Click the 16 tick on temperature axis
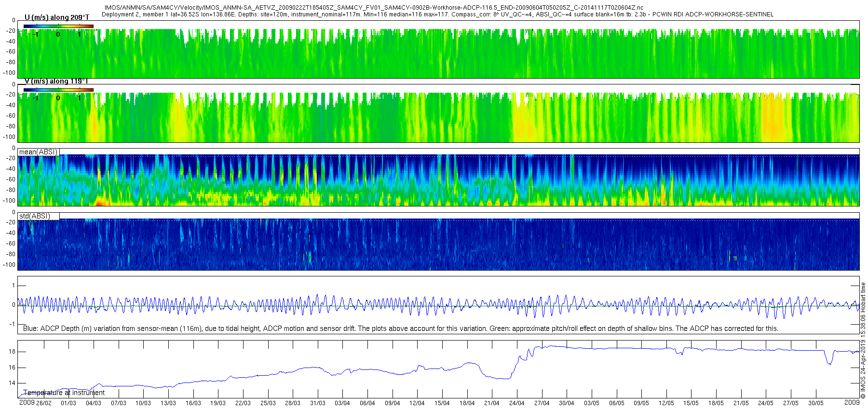The width and height of the screenshot is (868, 410). [12, 368]
